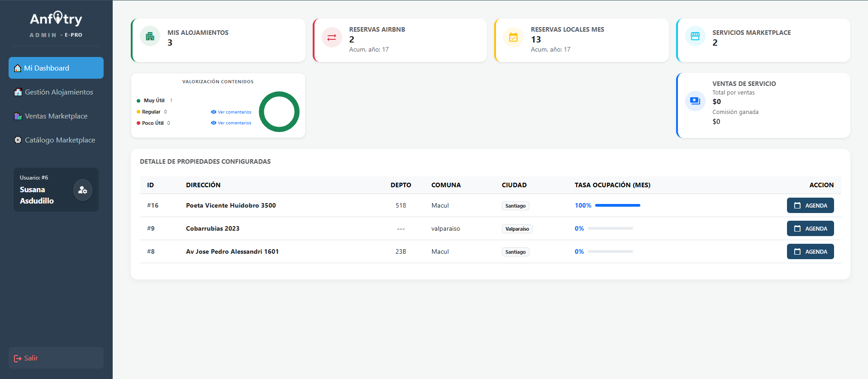This screenshot has width=868, height=379.
Task: Click the Servicios Marketplace summary card
Action: click(x=763, y=40)
